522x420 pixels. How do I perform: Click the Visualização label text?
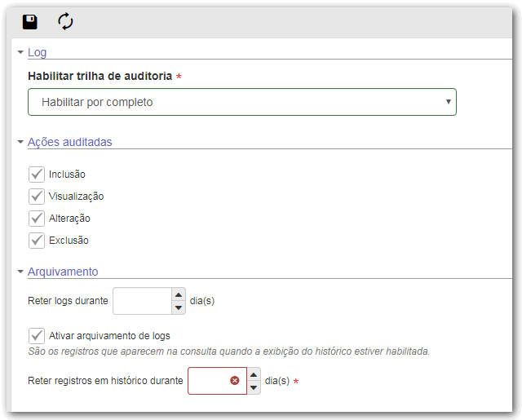(76, 197)
